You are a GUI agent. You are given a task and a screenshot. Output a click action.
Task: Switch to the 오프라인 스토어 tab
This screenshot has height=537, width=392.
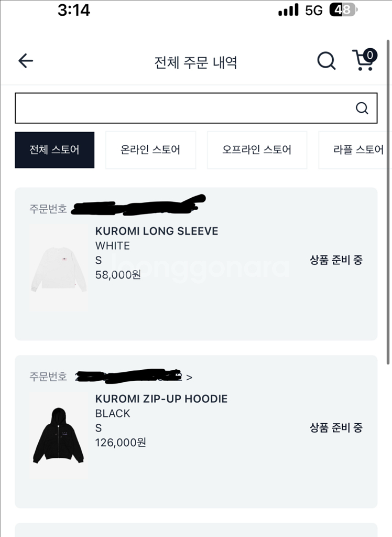[257, 150]
